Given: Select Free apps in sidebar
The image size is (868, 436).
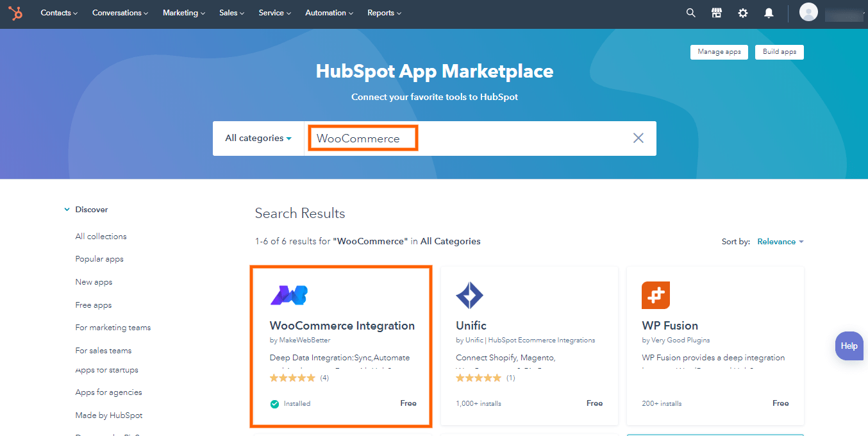Looking at the screenshot, I should pyautogui.click(x=94, y=305).
